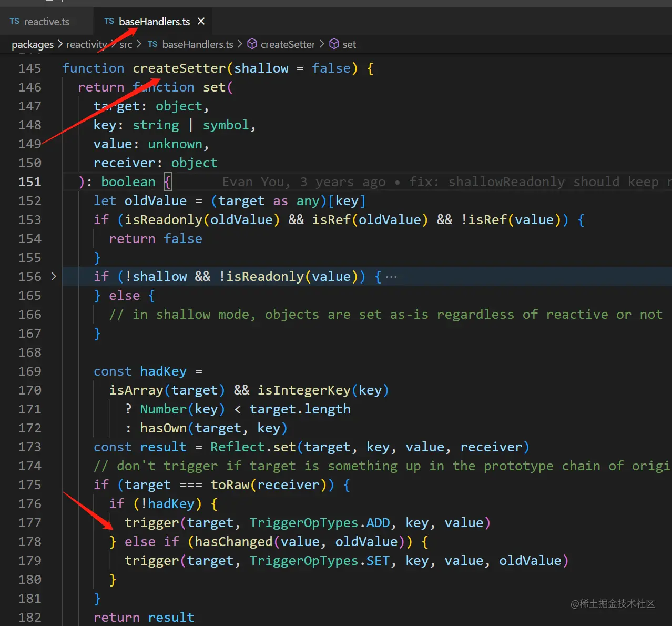The width and height of the screenshot is (672, 626).
Task: Switch to the reactive.ts tab
Action: 46,22
